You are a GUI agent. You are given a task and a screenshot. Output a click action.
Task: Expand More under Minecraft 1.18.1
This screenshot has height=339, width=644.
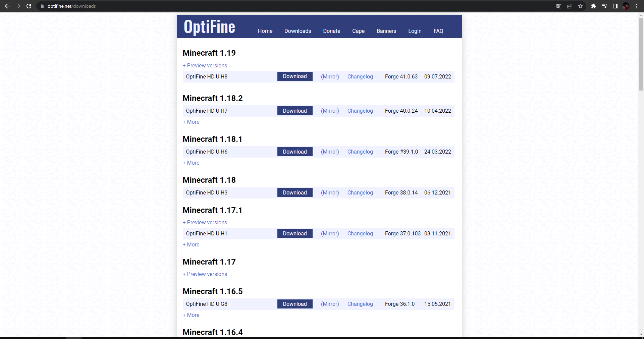click(x=191, y=163)
